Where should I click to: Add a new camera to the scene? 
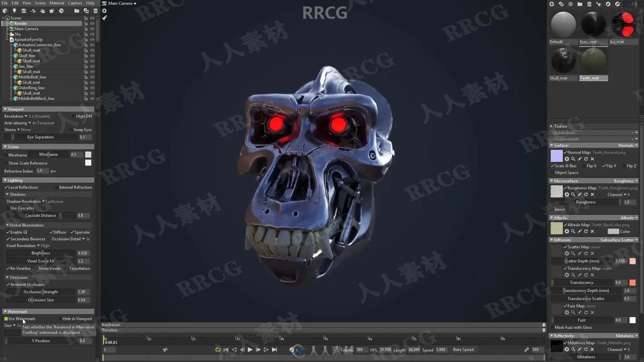coord(24,11)
